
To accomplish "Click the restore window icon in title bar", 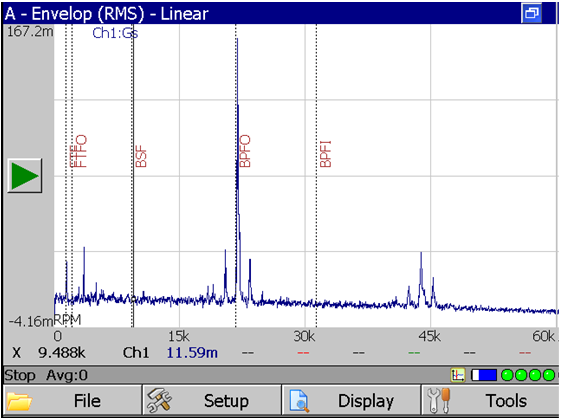I will [x=531, y=13].
